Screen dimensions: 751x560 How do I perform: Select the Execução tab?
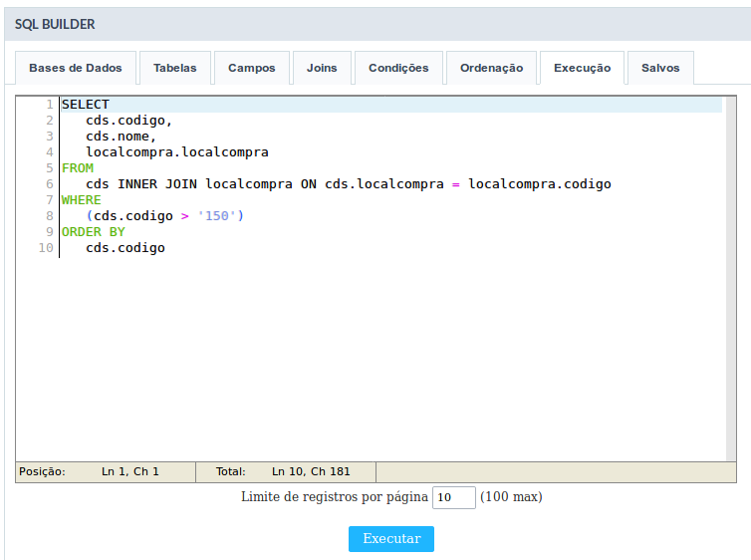click(x=582, y=68)
